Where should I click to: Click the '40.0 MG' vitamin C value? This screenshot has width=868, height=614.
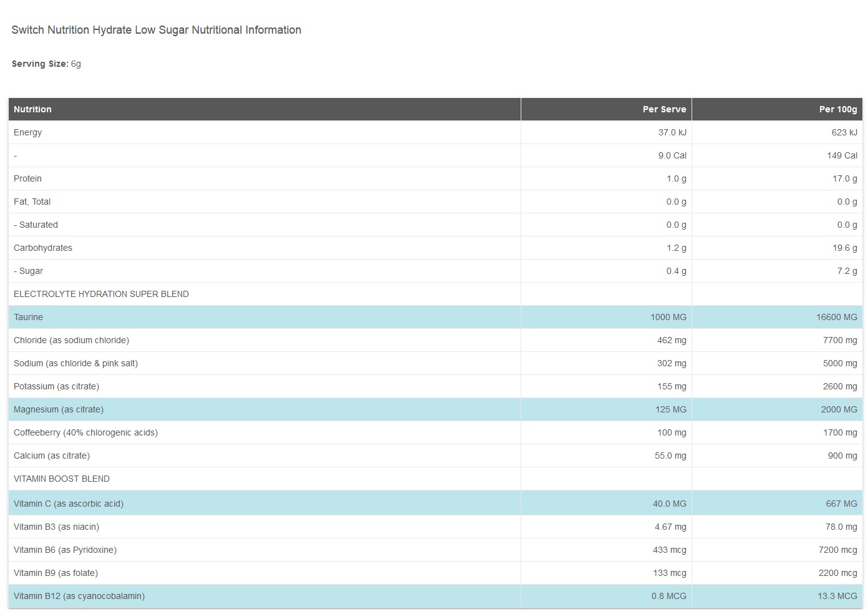670,504
